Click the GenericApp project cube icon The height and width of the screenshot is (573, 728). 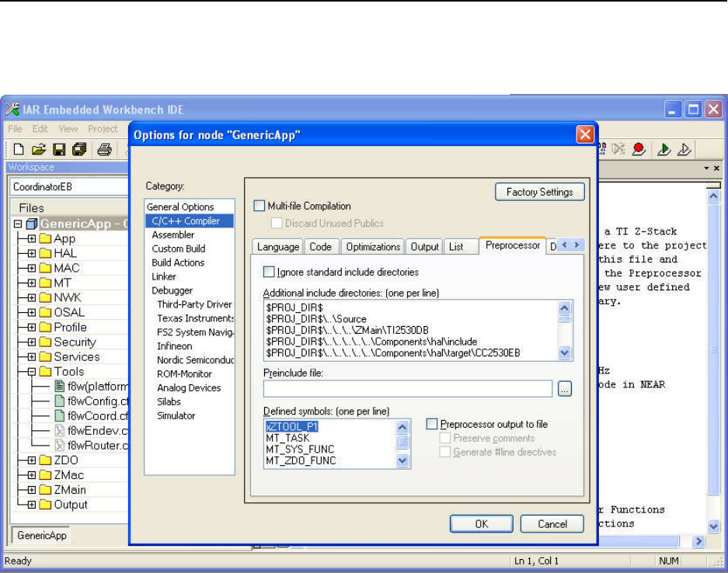(x=32, y=224)
